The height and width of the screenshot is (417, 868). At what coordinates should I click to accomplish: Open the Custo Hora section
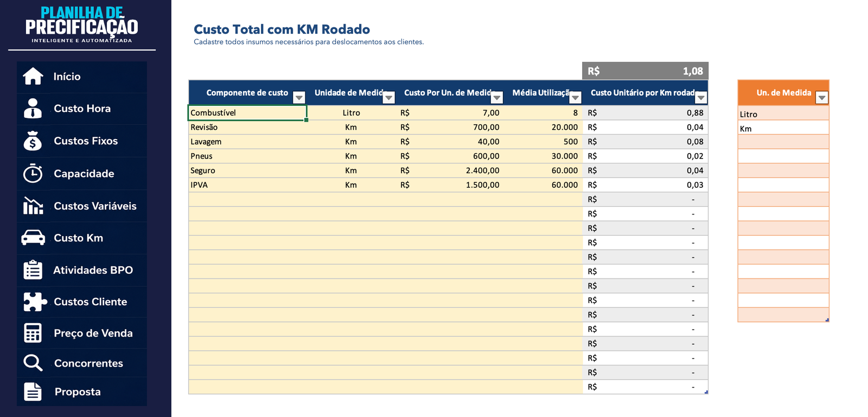[82, 109]
